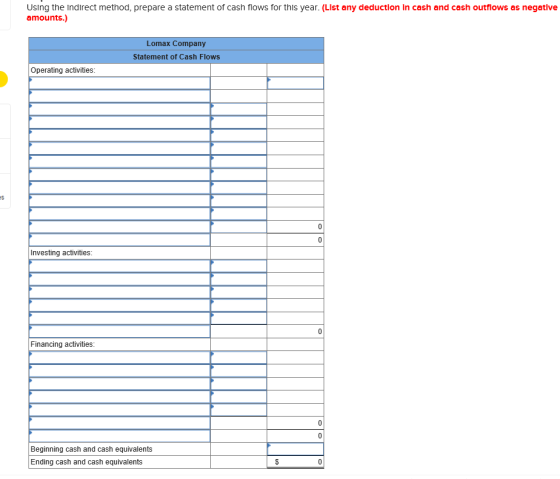The image size is (560, 479).
Task: Click the Statement of Cash Flows header
Action: [x=176, y=57]
